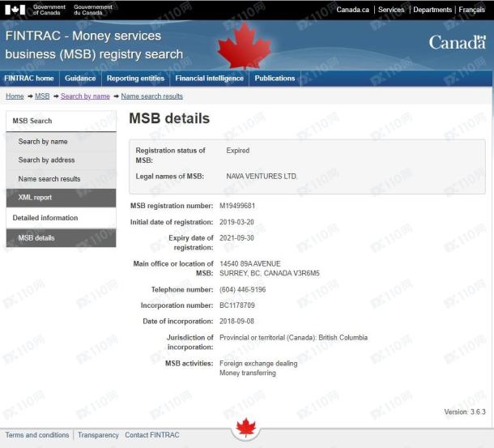Select Search by name in sidebar

61,142
